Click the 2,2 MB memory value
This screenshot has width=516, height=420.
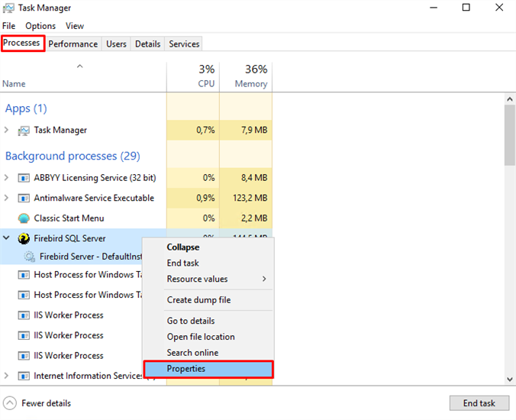point(254,218)
